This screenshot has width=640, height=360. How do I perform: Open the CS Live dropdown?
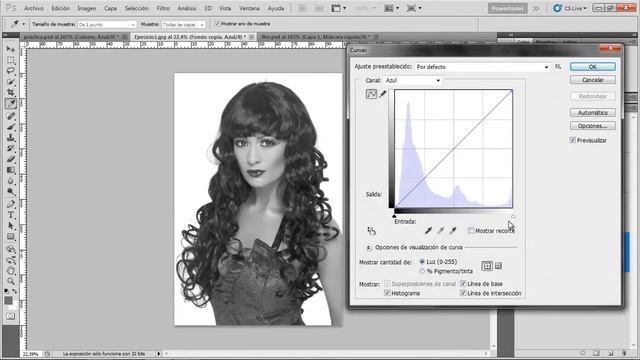(571, 8)
